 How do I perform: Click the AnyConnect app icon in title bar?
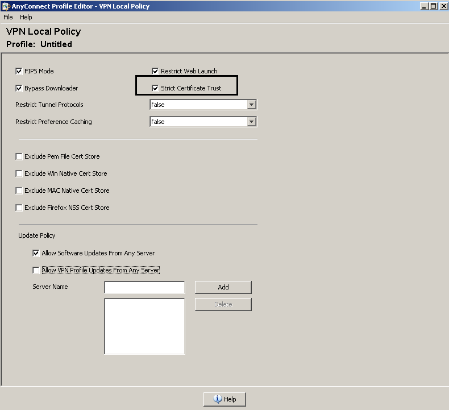coord(6,6)
